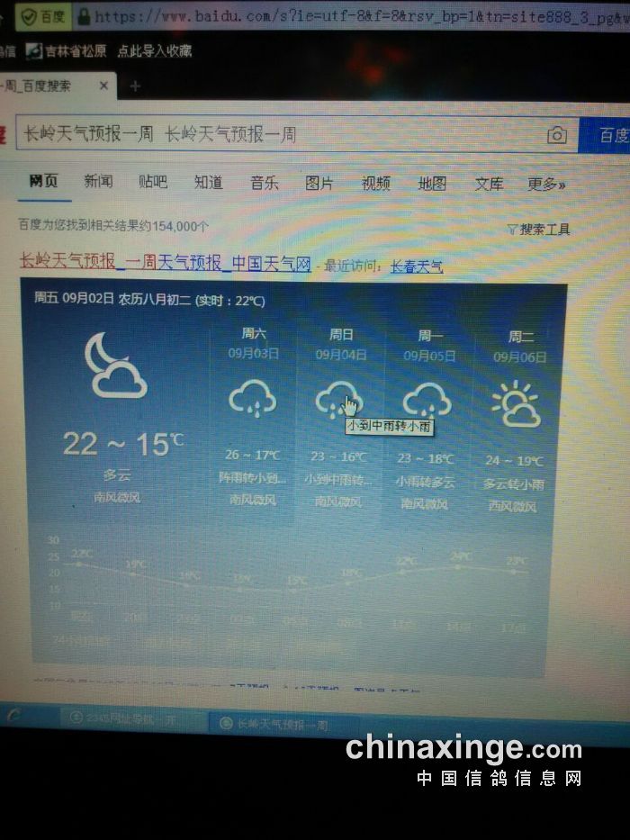This screenshot has width=630, height=840.
Task: Click Saturday's rain cloud weather icon
Action: pyautogui.click(x=252, y=399)
